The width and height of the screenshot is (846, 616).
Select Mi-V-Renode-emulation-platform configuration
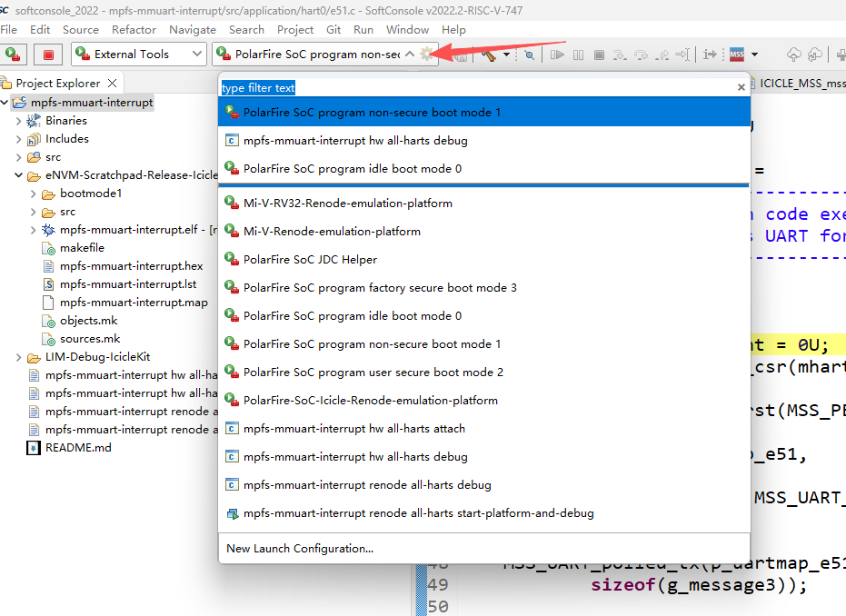pos(484,232)
